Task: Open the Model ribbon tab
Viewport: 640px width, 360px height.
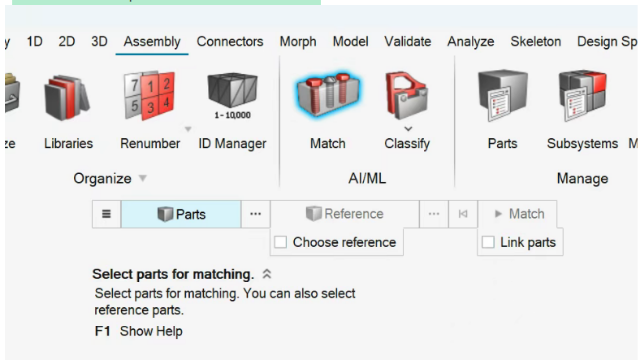Action: (351, 41)
